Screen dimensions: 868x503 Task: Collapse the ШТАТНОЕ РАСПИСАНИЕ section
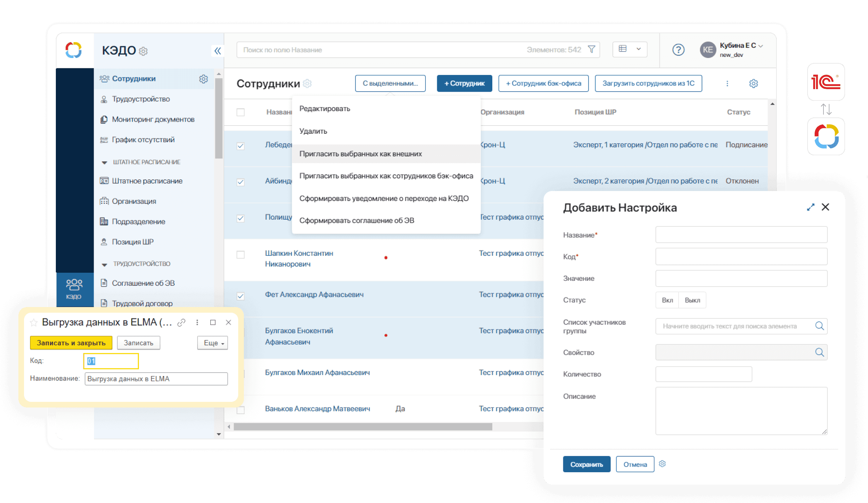click(104, 162)
